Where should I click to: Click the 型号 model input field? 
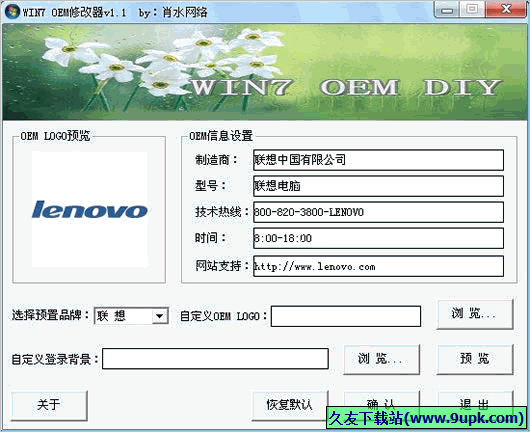[x=378, y=186]
